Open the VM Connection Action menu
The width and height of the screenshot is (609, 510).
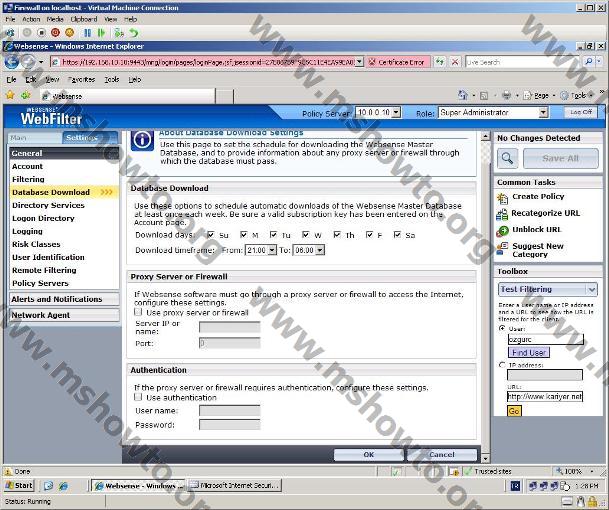[x=31, y=19]
